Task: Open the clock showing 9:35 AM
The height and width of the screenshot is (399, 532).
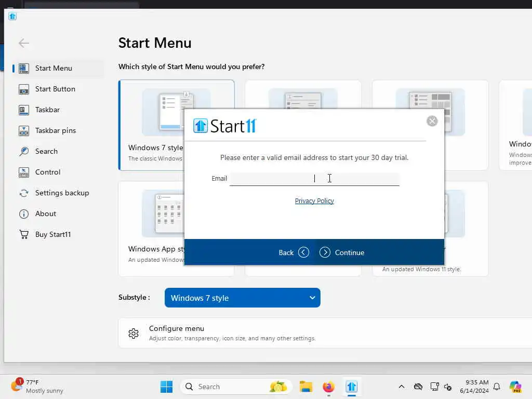Action: pos(474,387)
